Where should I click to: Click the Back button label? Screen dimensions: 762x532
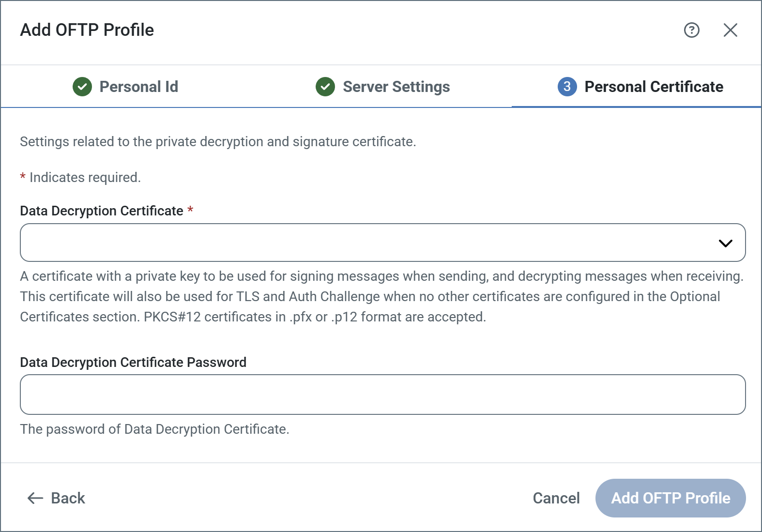(x=68, y=498)
